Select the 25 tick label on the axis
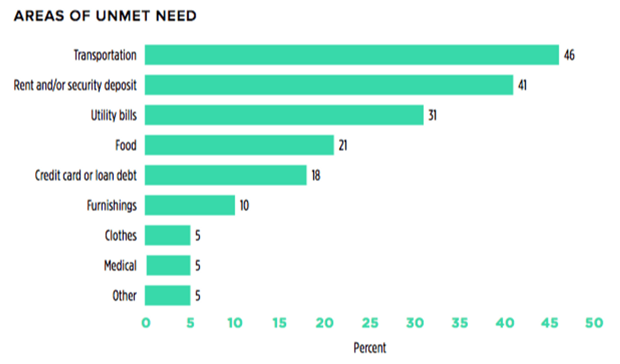The height and width of the screenshot is (364, 620). 370,323
